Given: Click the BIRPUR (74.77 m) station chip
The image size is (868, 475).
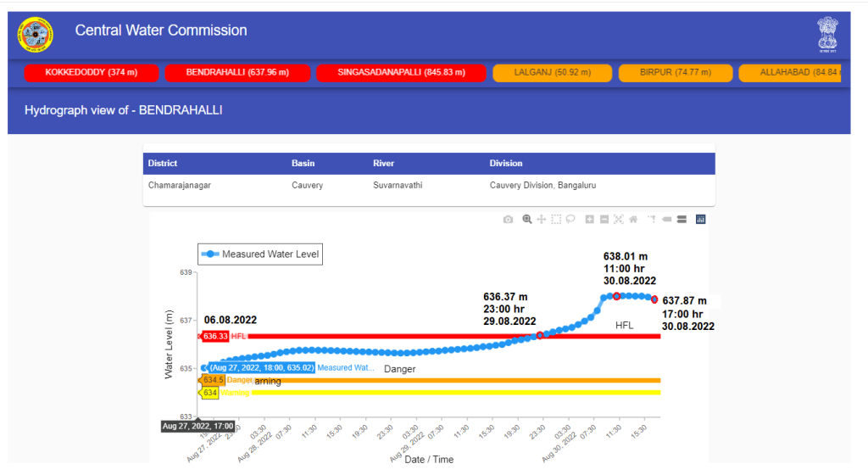Looking at the screenshot, I should pos(673,73).
